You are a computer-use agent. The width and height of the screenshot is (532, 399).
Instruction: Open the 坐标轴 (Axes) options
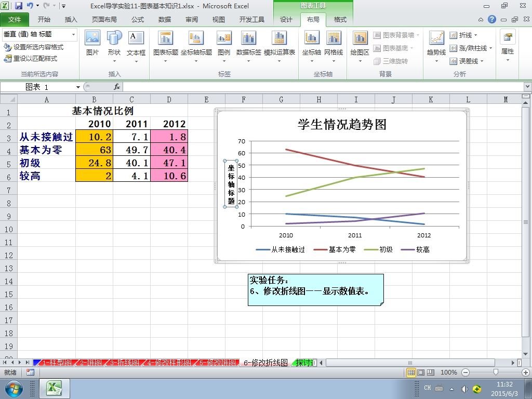pos(312,46)
